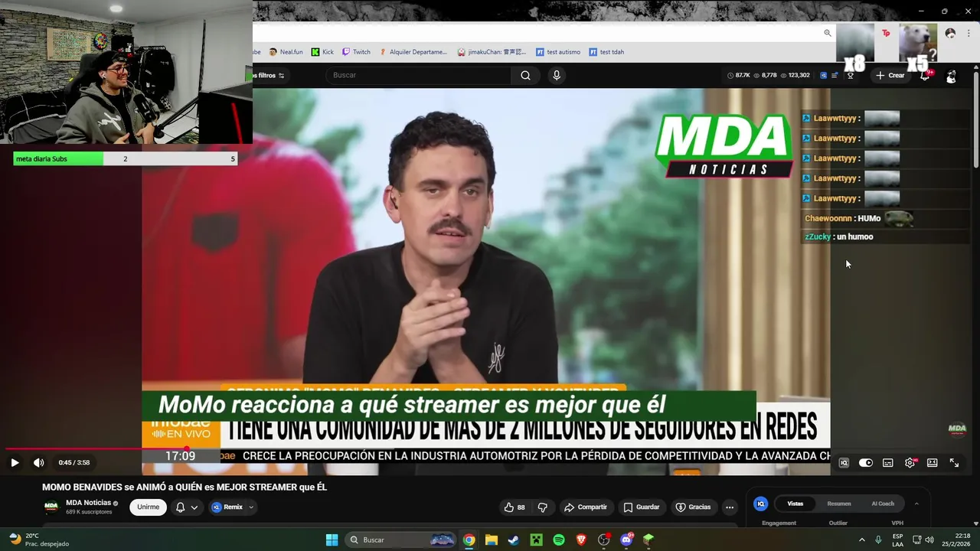Open File Explorer from the taskbar
The image size is (980, 551).
click(492, 540)
